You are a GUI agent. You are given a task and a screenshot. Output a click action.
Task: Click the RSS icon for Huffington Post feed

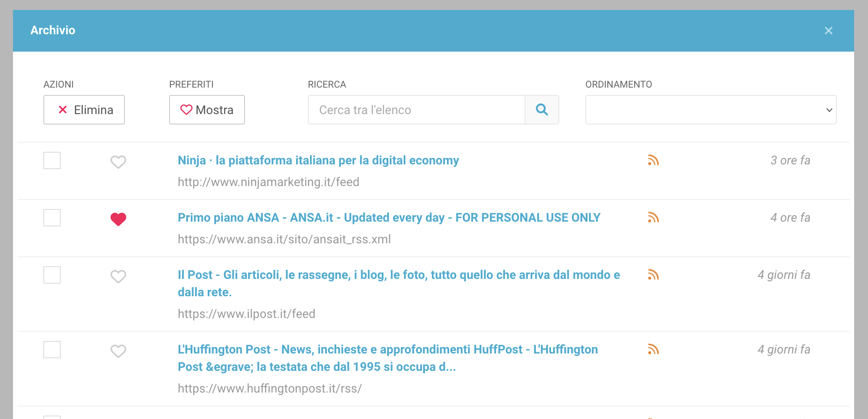point(653,350)
